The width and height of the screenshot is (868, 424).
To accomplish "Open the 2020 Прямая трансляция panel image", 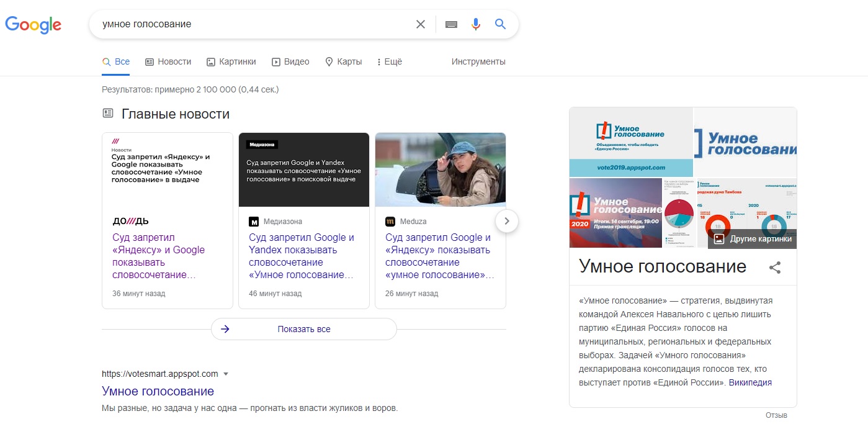I will tap(615, 213).
